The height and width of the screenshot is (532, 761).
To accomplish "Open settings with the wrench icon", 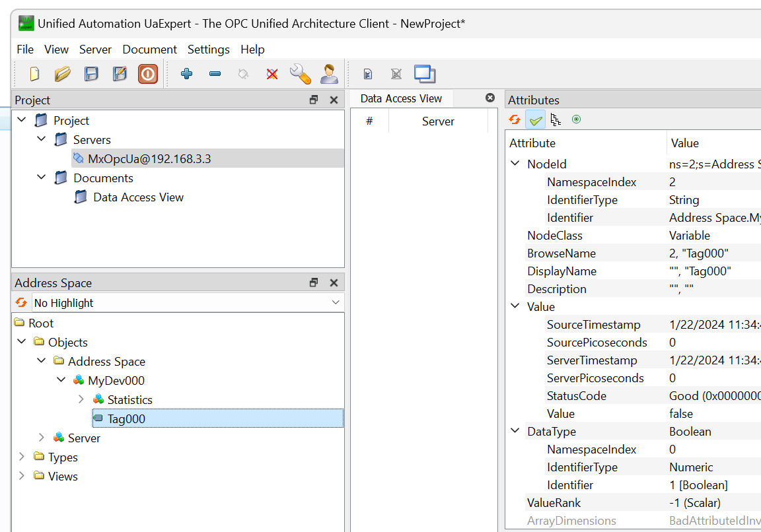I will (x=301, y=74).
